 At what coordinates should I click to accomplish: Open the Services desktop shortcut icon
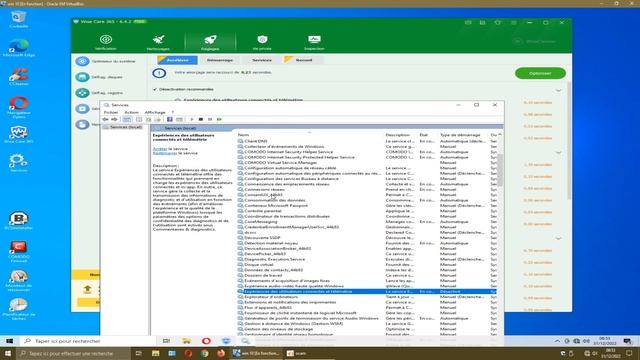(18, 163)
